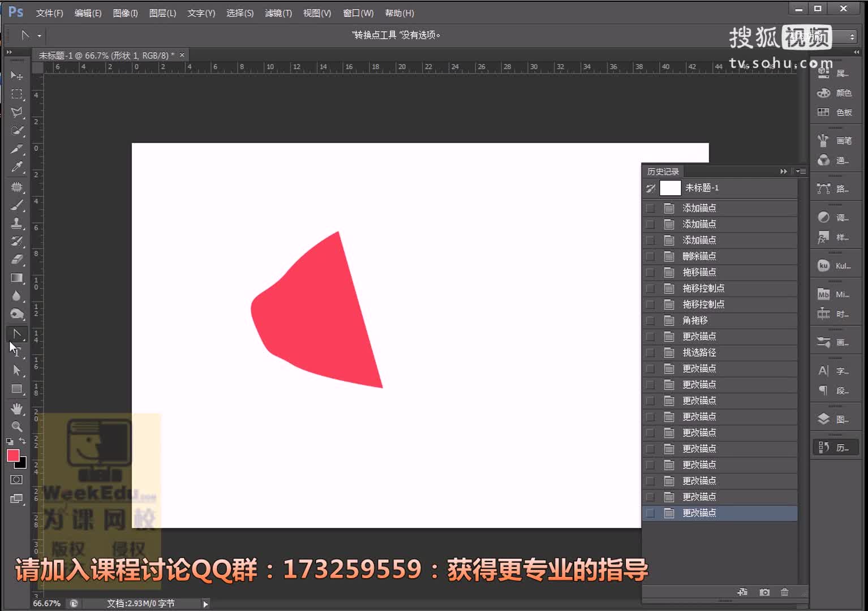Select the History Brush tool

click(17, 242)
